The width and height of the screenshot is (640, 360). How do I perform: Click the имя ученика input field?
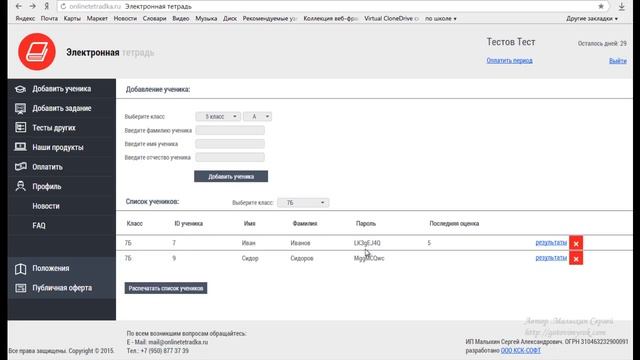tap(230, 144)
